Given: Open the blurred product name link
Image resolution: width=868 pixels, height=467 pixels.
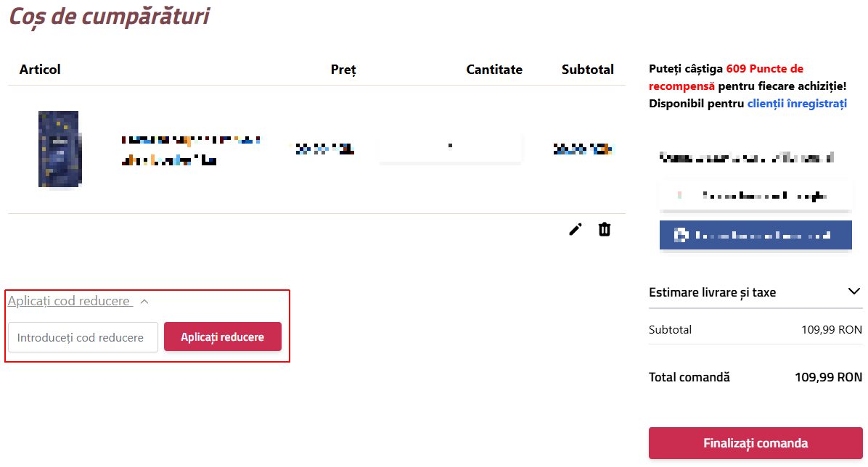Looking at the screenshot, I should tap(191, 150).
